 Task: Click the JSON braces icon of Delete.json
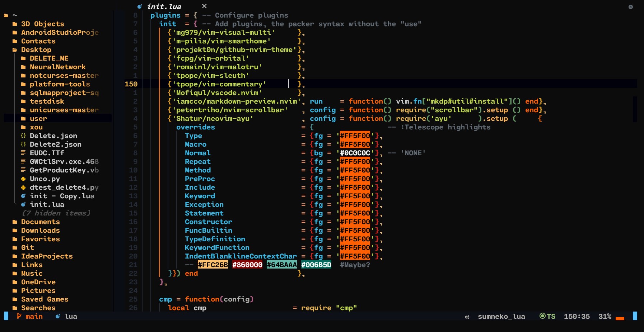[23, 136]
